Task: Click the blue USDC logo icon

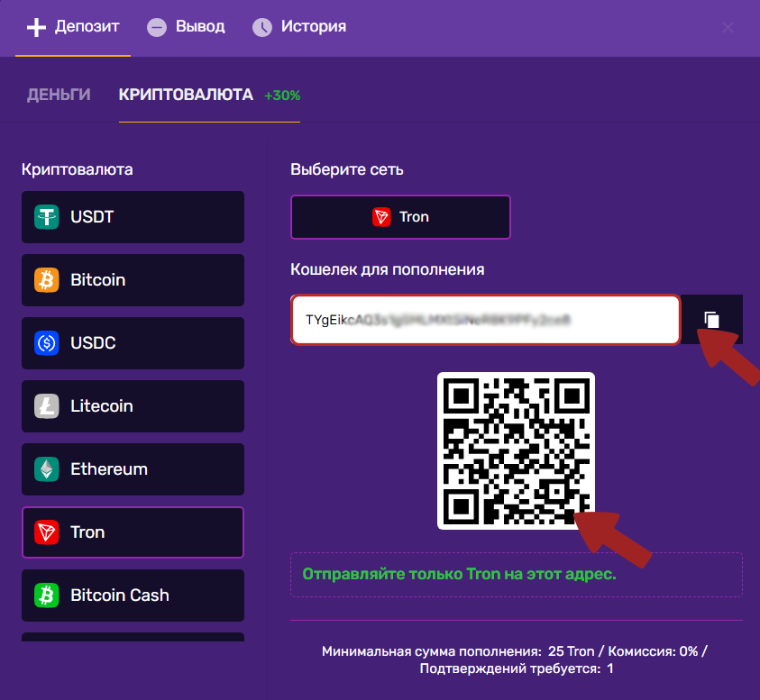Action: tap(47, 343)
